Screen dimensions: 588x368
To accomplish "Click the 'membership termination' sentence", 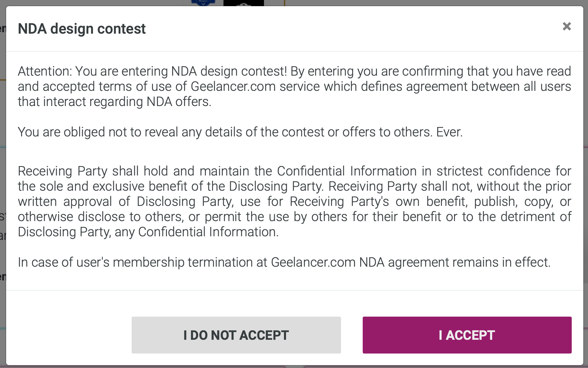I will tap(284, 262).
